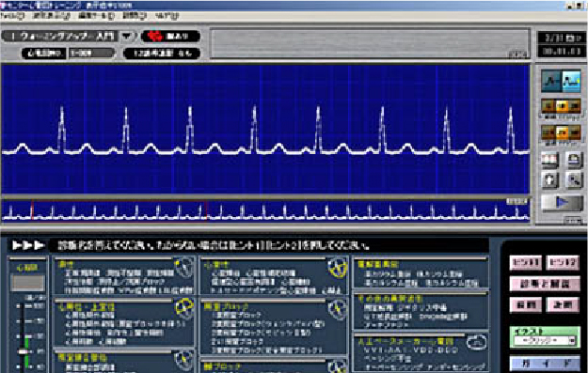Select the highlighted middle icon in lower orange row

562,132
